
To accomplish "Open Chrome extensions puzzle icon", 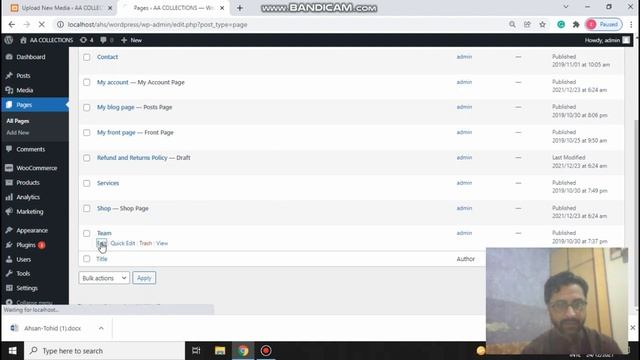I will pyautogui.click(x=576, y=24).
